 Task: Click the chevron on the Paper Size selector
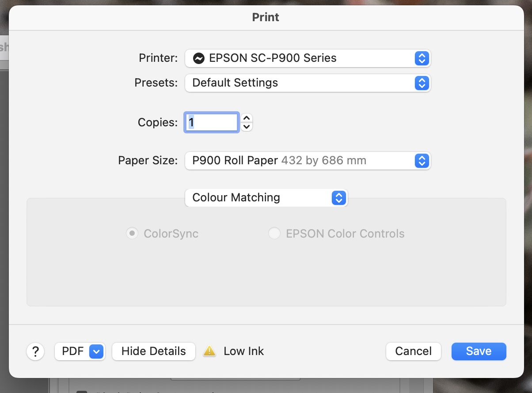click(422, 161)
